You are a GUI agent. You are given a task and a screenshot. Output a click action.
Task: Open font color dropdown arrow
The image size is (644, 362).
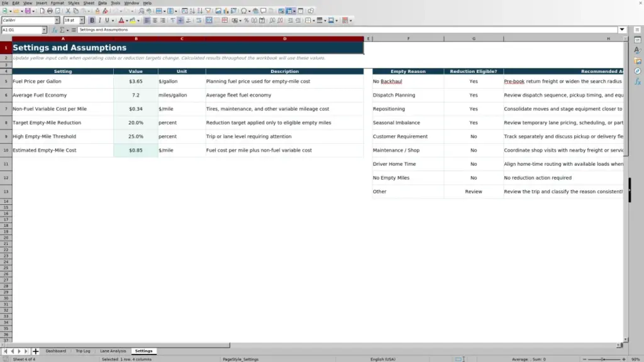tap(127, 20)
